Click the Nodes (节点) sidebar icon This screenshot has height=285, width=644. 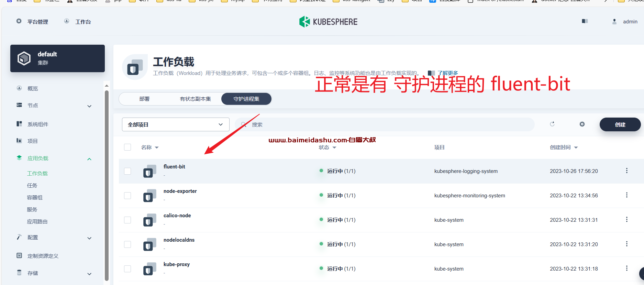19,105
